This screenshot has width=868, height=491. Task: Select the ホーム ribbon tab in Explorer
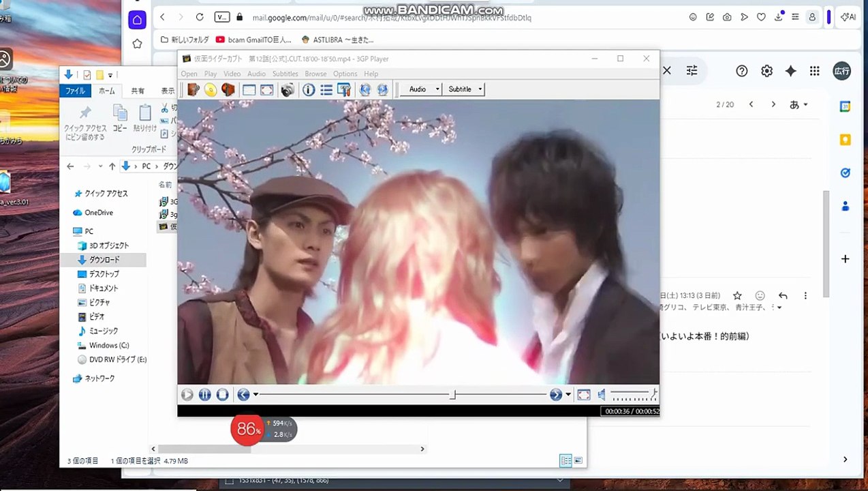coord(107,91)
